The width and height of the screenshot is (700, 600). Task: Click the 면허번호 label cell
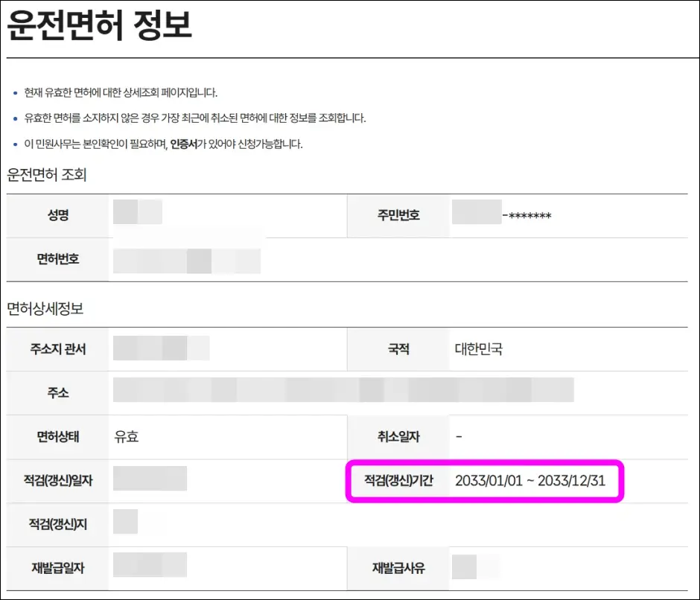click(x=57, y=259)
